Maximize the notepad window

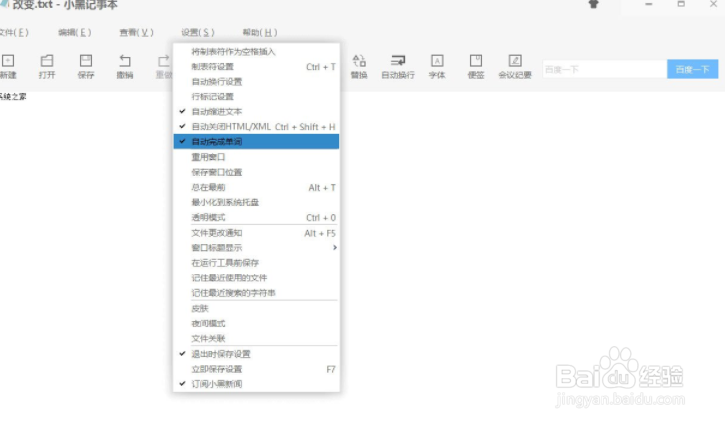pyautogui.click(x=681, y=4)
